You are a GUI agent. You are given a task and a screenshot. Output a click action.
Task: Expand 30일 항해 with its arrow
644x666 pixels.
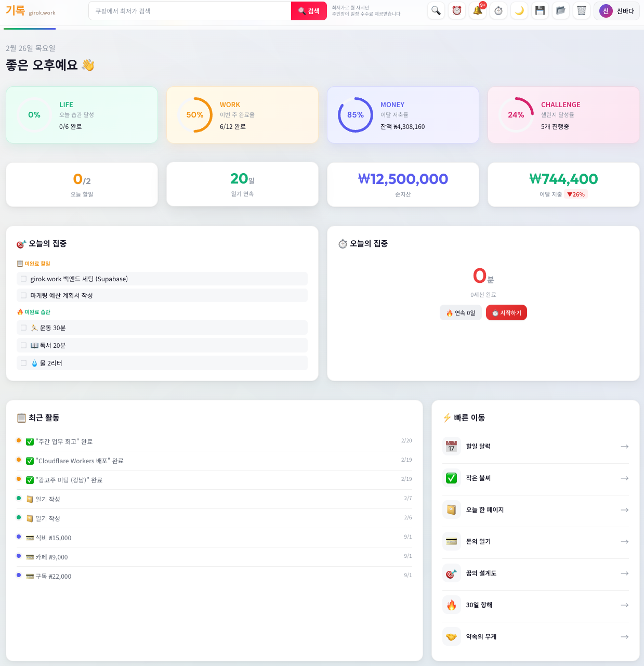[x=624, y=605]
